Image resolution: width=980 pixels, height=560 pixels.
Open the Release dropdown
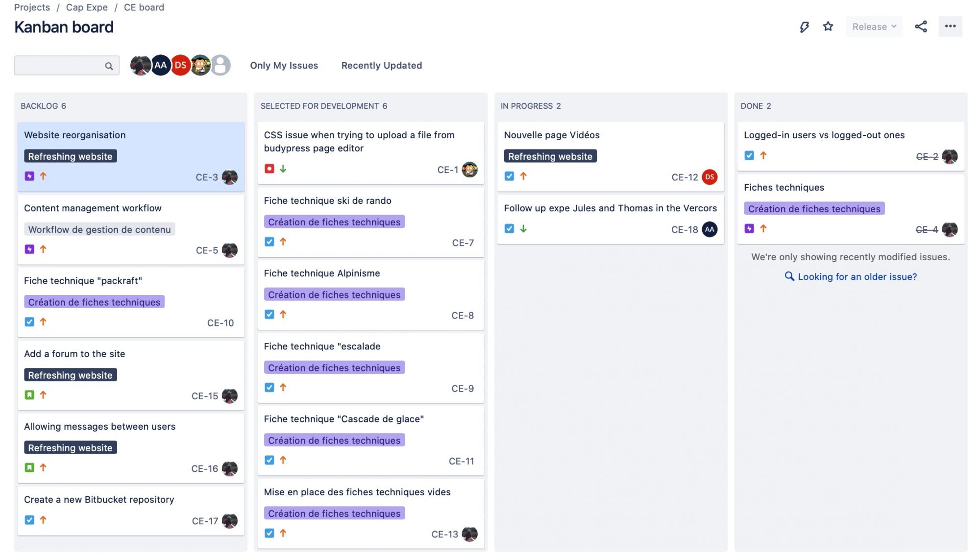pyautogui.click(x=874, y=26)
